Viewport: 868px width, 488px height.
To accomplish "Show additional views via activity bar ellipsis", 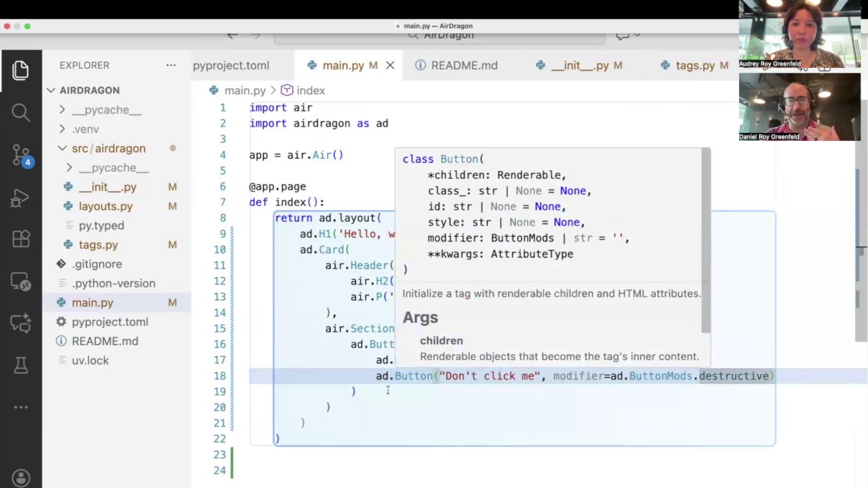I will tap(20, 407).
